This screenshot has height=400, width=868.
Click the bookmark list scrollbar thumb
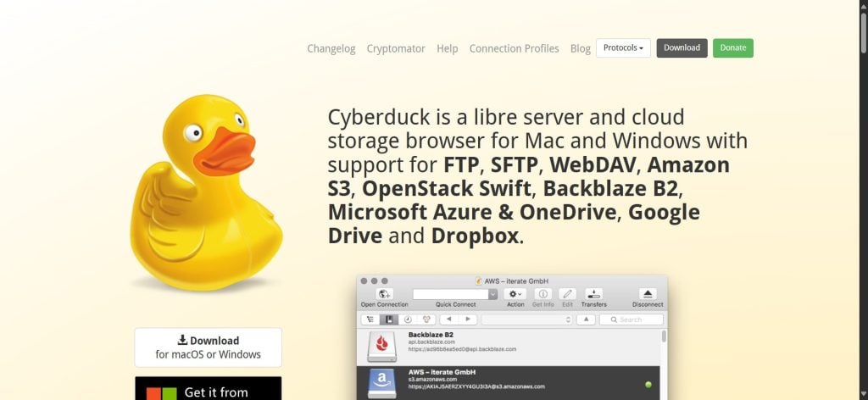664,336
